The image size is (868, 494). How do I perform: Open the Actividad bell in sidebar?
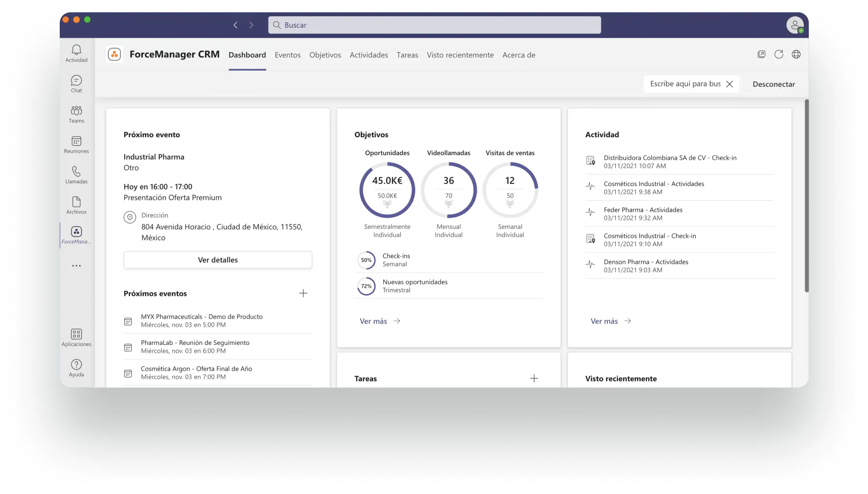[x=76, y=53]
